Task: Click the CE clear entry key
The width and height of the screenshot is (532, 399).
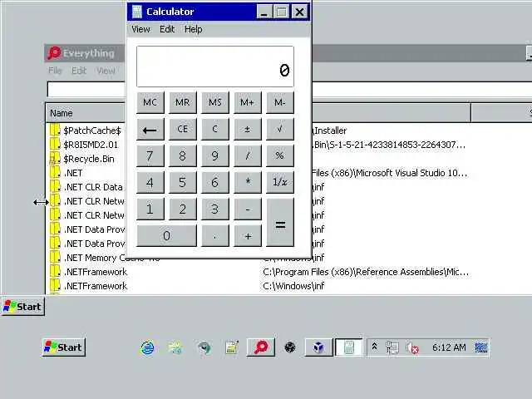Action: pyautogui.click(x=183, y=130)
